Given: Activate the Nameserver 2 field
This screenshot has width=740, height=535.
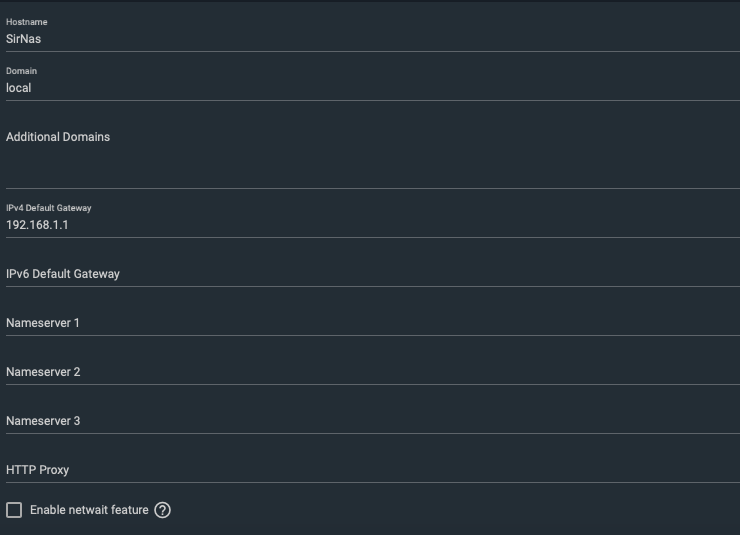Looking at the screenshot, I should coord(373,372).
